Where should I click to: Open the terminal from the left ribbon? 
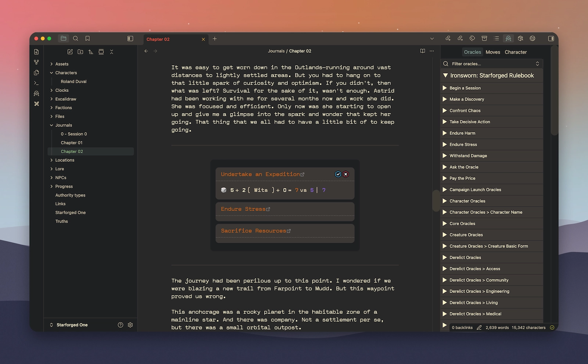point(36,83)
